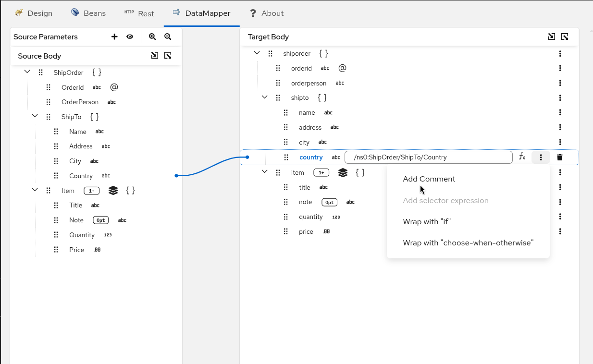Select the source OrderPerson field

click(x=80, y=102)
